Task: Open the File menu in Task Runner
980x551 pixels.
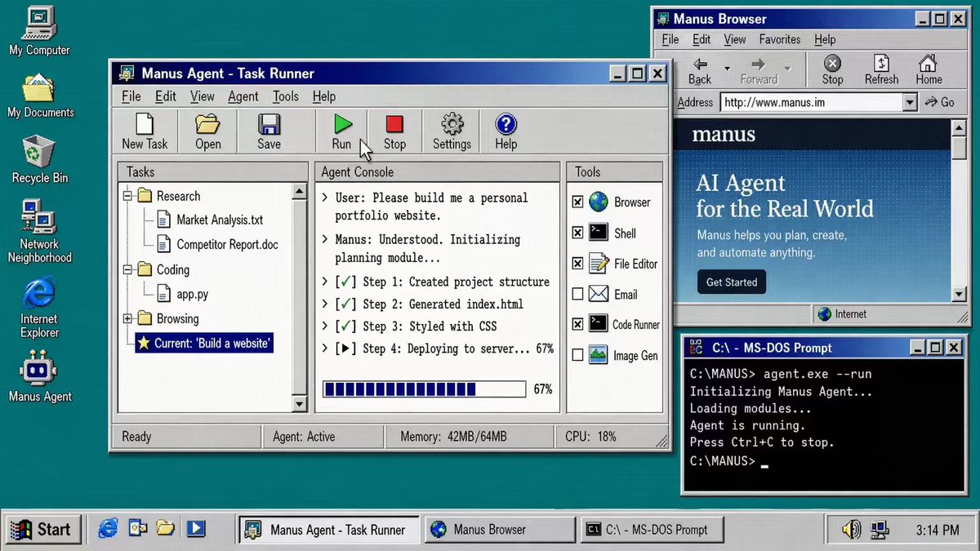Action: 131,96
